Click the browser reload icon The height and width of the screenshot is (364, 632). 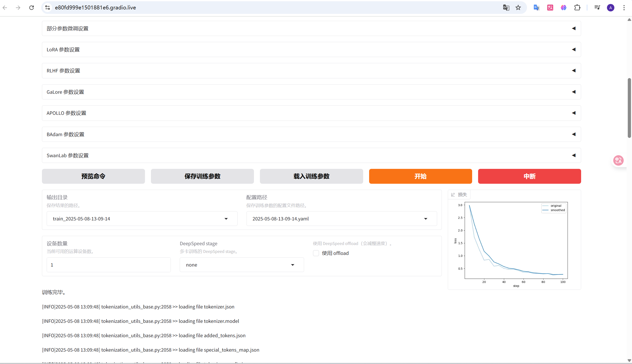(32, 7)
